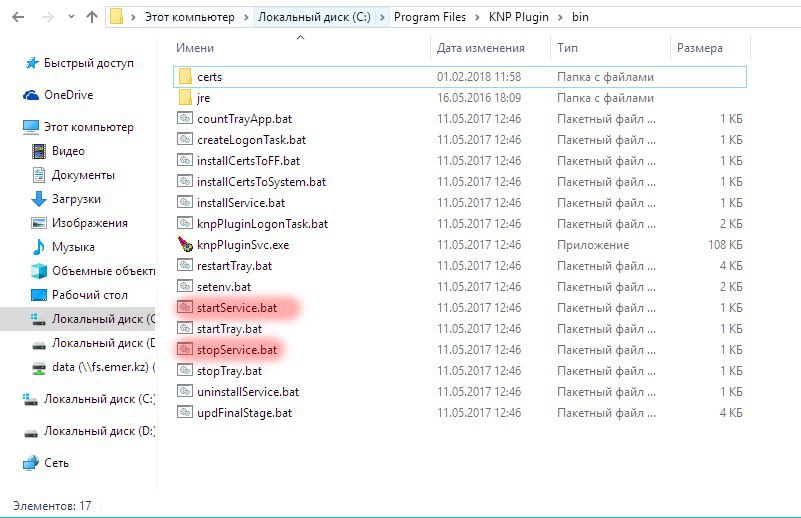Click the Back navigation arrow
Image resolution: width=801 pixels, height=518 pixels.
18,17
